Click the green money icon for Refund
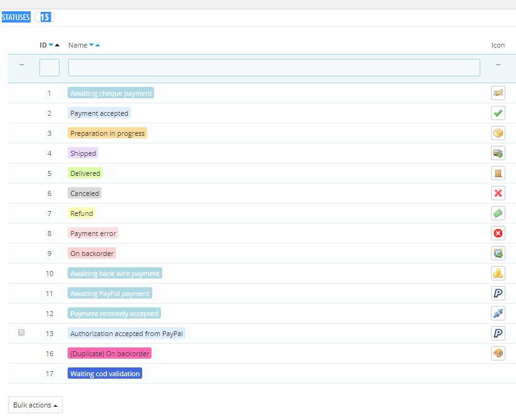The height and width of the screenshot is (420, 516). click(498, 213)
